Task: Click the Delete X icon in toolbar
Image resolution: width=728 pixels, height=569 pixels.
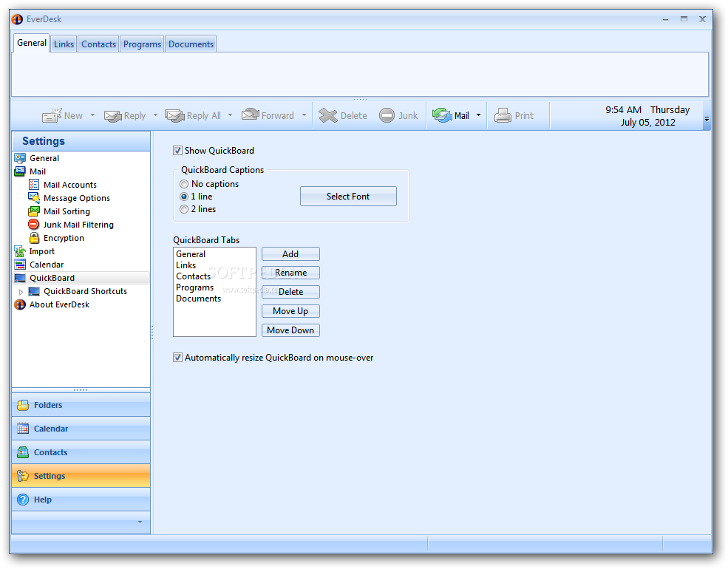Action: tap(328, 115)
